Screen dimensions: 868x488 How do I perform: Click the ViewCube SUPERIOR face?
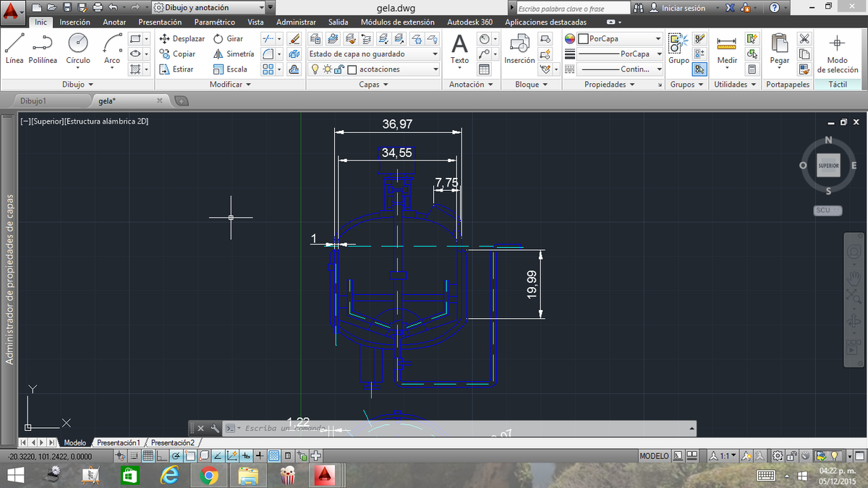(828, 166)
